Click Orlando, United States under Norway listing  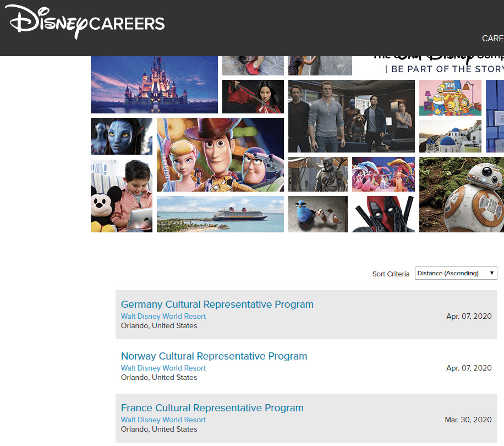(x=159, y=377)
